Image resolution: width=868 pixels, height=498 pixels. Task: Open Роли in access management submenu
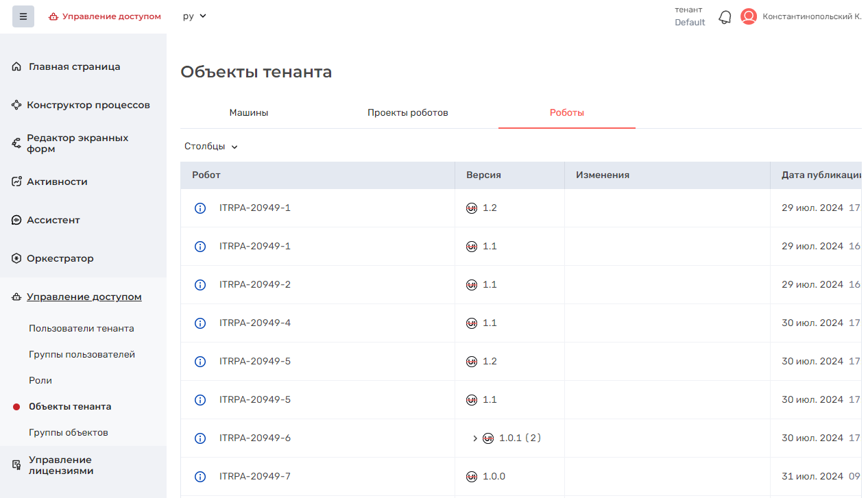point(40,381)
